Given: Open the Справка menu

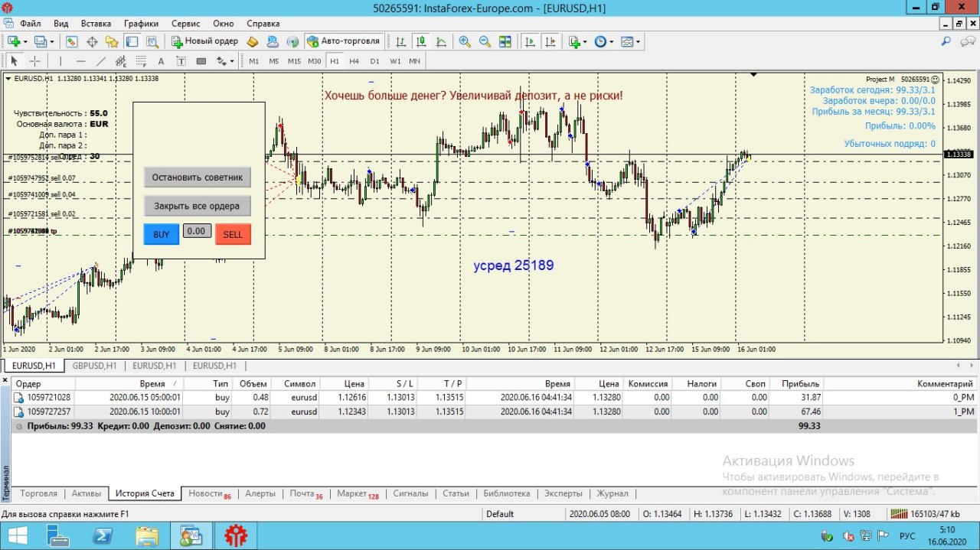Looking at the screenshot, I should click(263, 24).
